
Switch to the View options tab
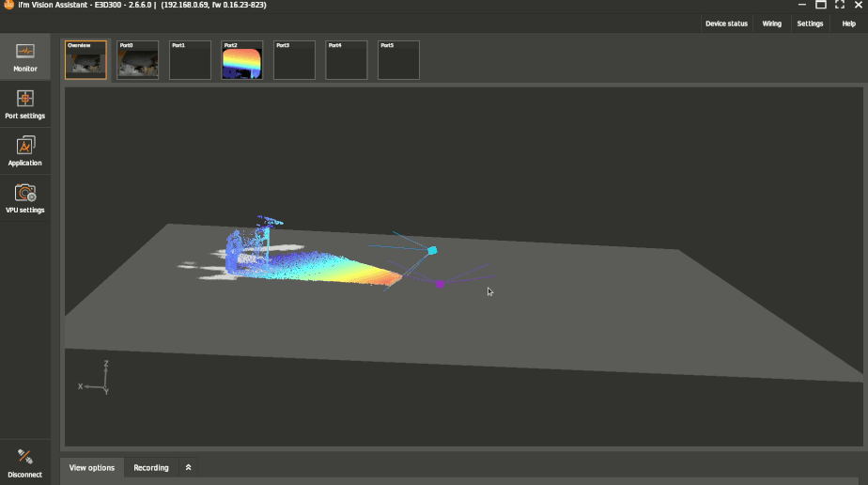[x=92, y=467]
